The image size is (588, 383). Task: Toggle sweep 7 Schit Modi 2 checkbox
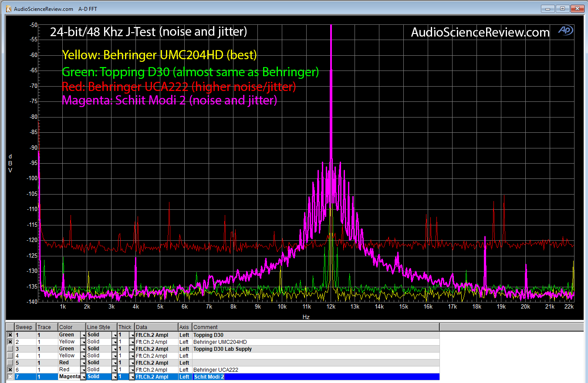tap(10, 376)
